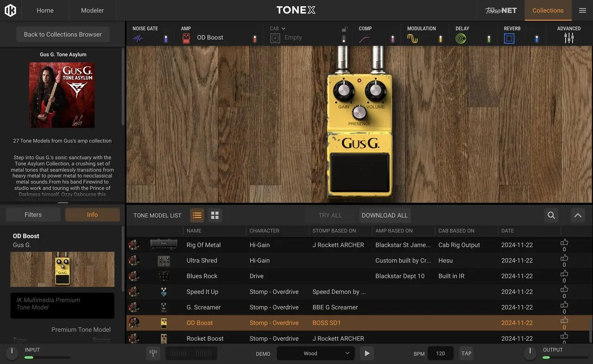Toggle the Delay on/off switch
Screen dimensions: 593x364
pos(489,39)
